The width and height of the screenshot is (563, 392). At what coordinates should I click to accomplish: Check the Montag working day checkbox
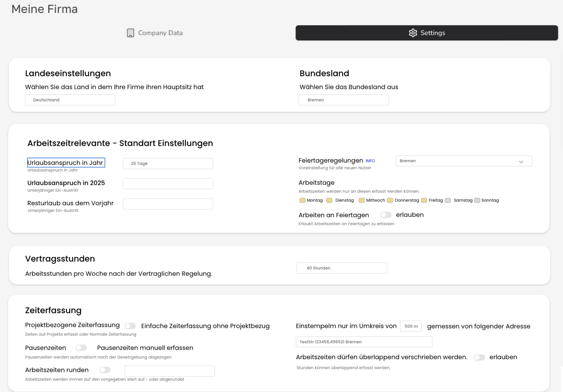302,200
